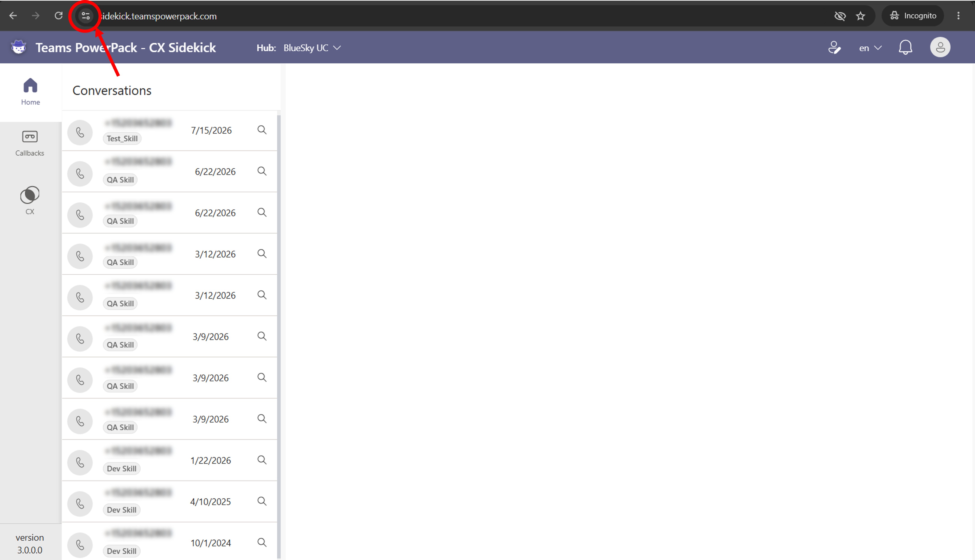975x560 pixels.
Task: Open the CX sidebar tab
Action: pyautogui.click(x=30, y=200)
